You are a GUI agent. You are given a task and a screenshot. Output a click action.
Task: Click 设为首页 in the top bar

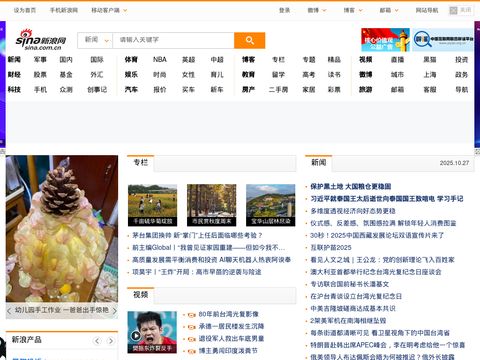pos(25,10)
